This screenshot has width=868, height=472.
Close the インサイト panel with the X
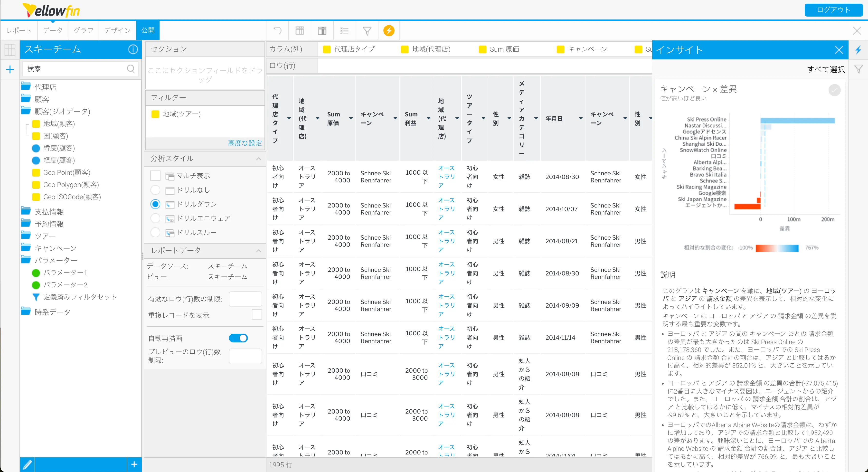tap(839, 50)
